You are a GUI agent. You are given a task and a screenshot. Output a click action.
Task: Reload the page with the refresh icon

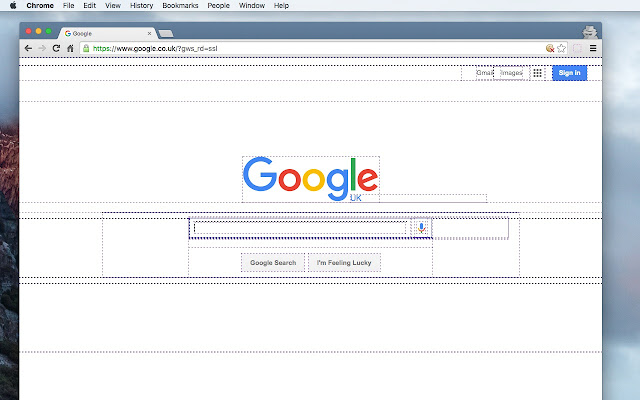pos(56,49)
